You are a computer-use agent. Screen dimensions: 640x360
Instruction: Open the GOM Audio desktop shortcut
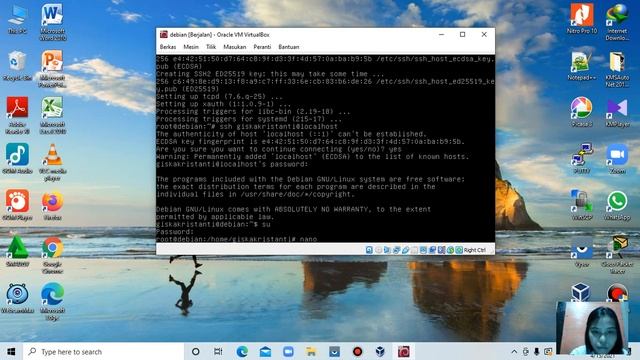(17, 158)
